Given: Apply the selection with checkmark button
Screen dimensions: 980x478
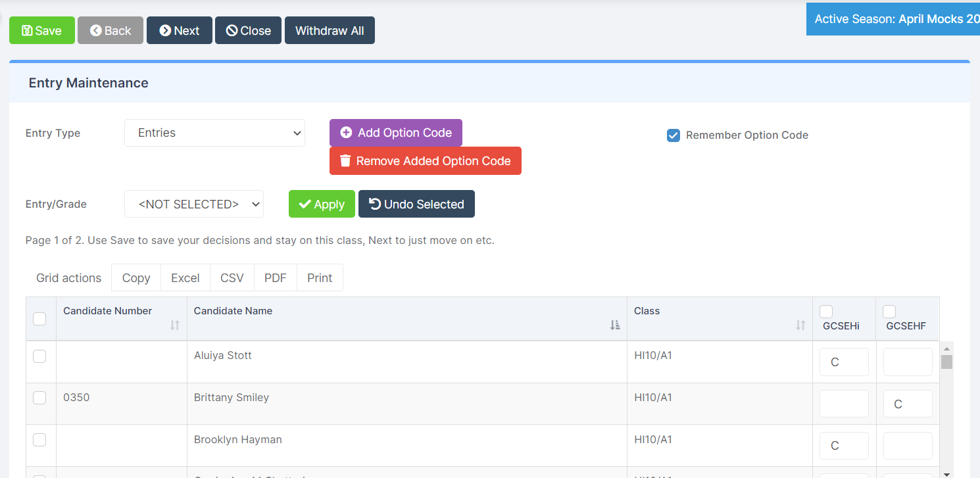Looking at the screenshot, I should [x=322, y=204].
